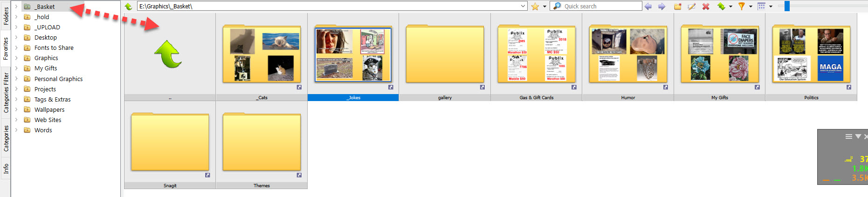Delete selection with the red X icon
868x197 pixels.
tap(706, 7)
